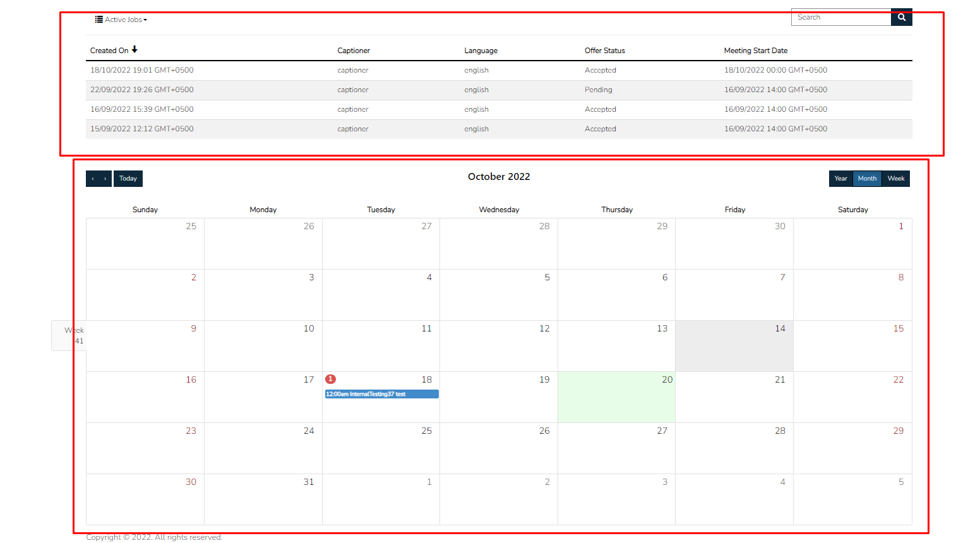Viewport: 980px width, 543px height.
Task: Click the October 2022 title
Action: pyautogui.click(x=499, y=177)
